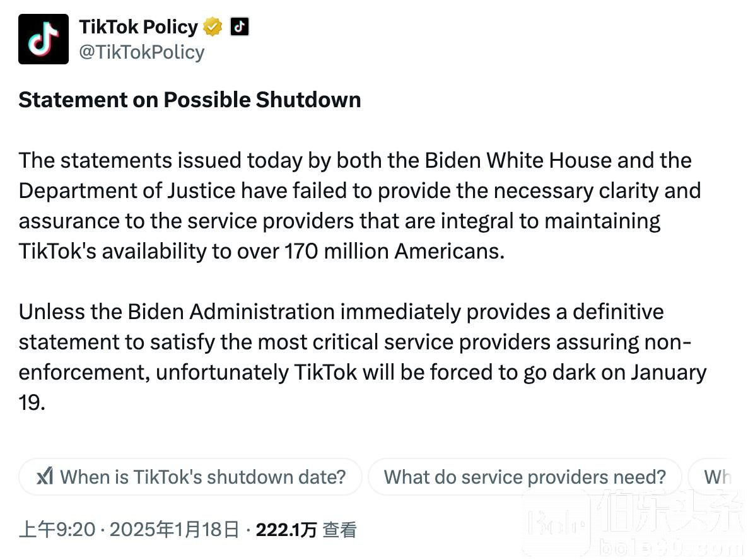
Task: Click the Grok icon in the first suggestion
Action: coord(45,476)
